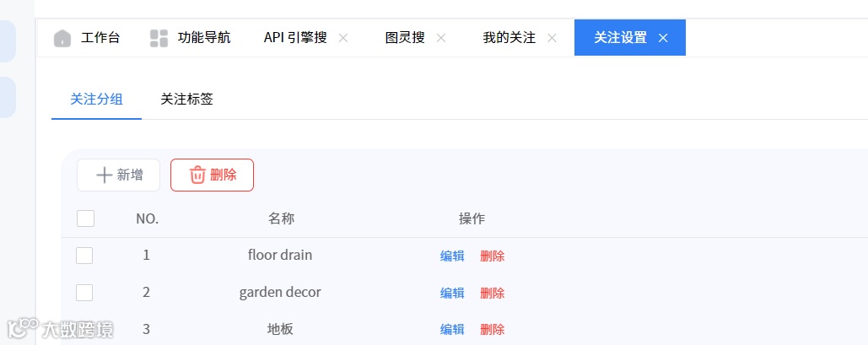Screen dimensions: 868x345
Task: Delete the garden decor group
Action: pyautogui.click(x=492, y=293)
